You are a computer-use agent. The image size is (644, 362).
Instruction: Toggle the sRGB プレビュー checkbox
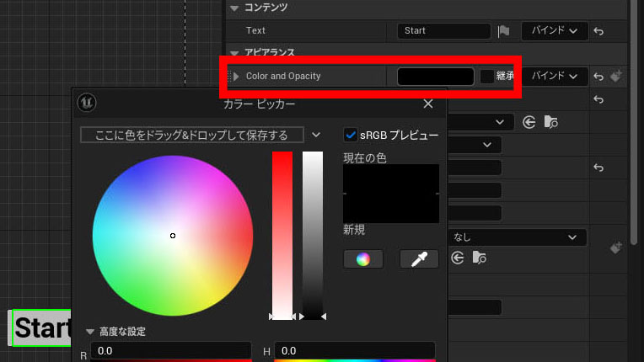[351, 135]
